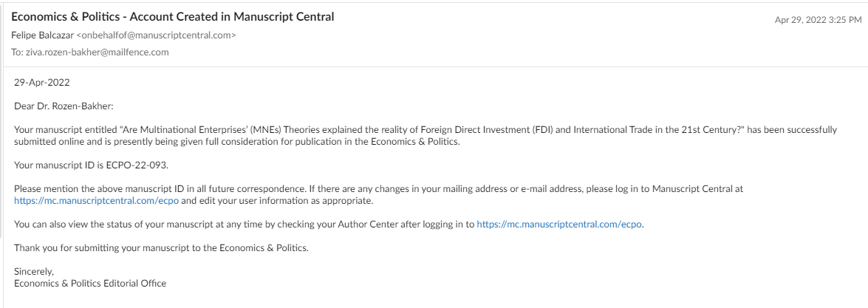
Task: Click onbehalfof@manuscriptcentral.com sender address
Action: (x=156, y=35)
